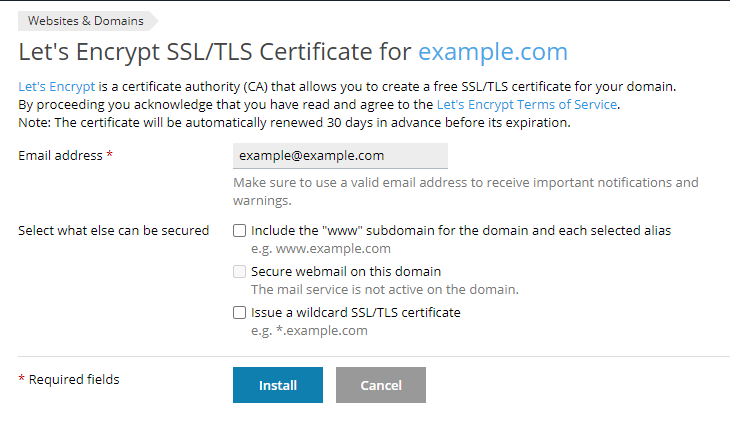The width and height of the screenshot is (730, 445).
Task: Click the blue Install button
Action: coord(278,385)
